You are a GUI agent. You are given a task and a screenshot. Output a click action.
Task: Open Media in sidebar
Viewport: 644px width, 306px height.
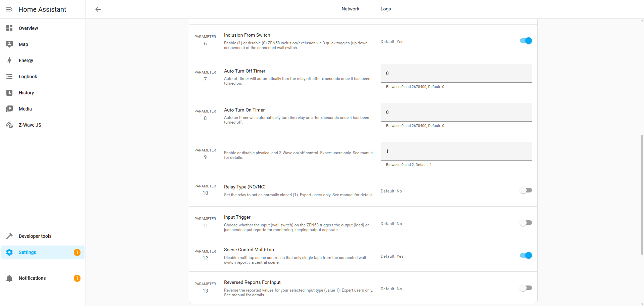click(x=43, y=109)
